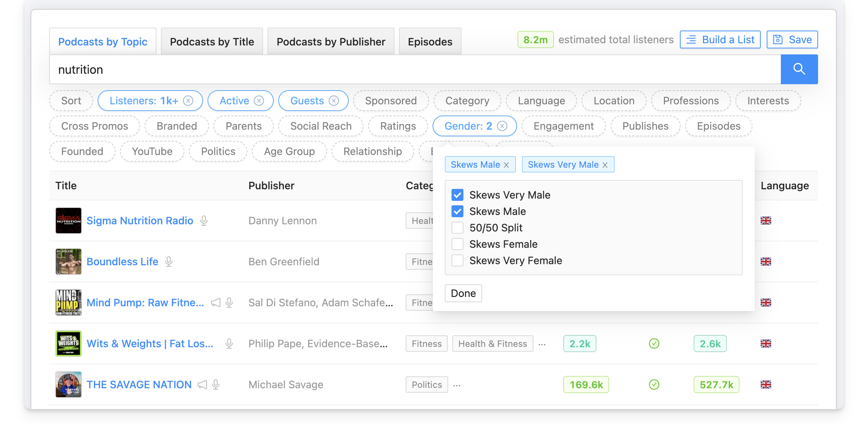Viewport: 868px width, 424px height.
Task: Click UK flag in Wits & Weights row
Action: [766, 344]
